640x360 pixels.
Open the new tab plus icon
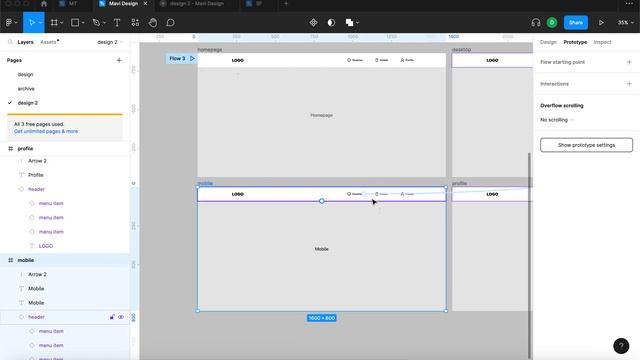pos(286,4)
